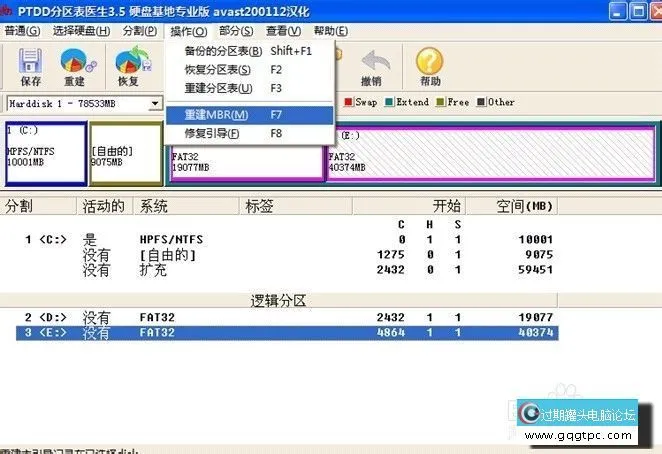Open the 帮助 question-mark toolbar icon
This screenshot has width=662, height=454.
tap(429, 67)
